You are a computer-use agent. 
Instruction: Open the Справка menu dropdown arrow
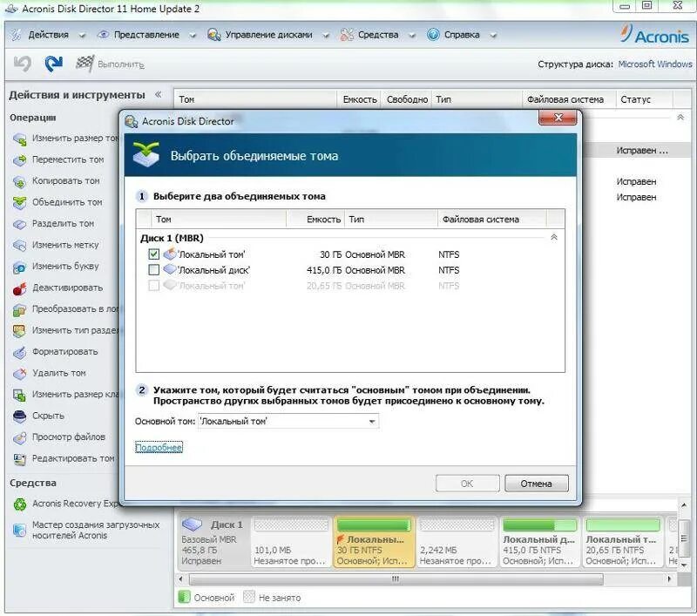pyautogui.click(x=493, y=36)
